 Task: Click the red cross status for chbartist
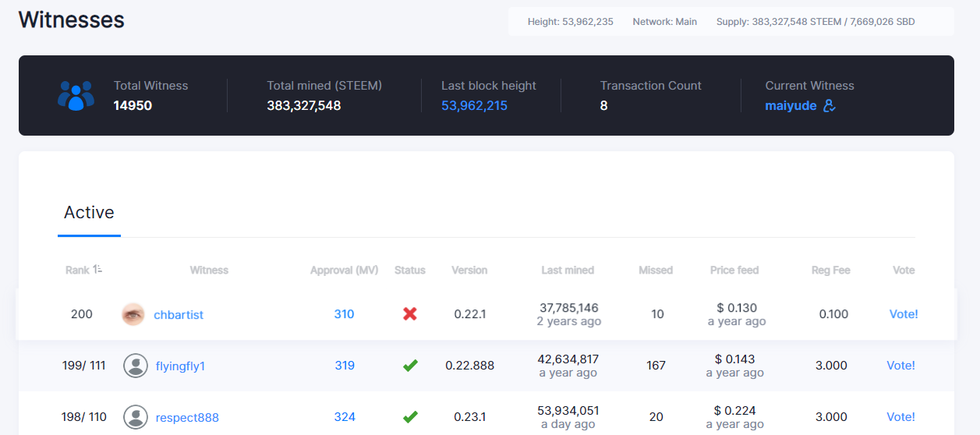[410, 314]
